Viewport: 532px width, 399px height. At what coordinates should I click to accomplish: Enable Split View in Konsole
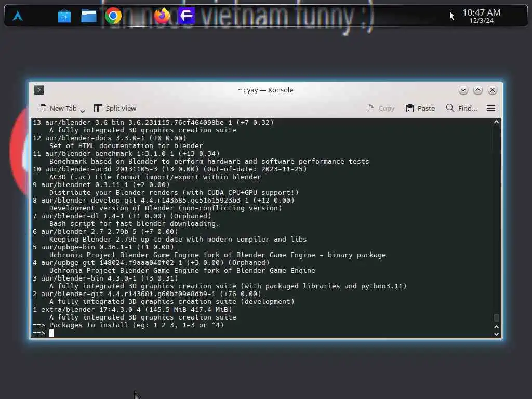coord(115,108)
